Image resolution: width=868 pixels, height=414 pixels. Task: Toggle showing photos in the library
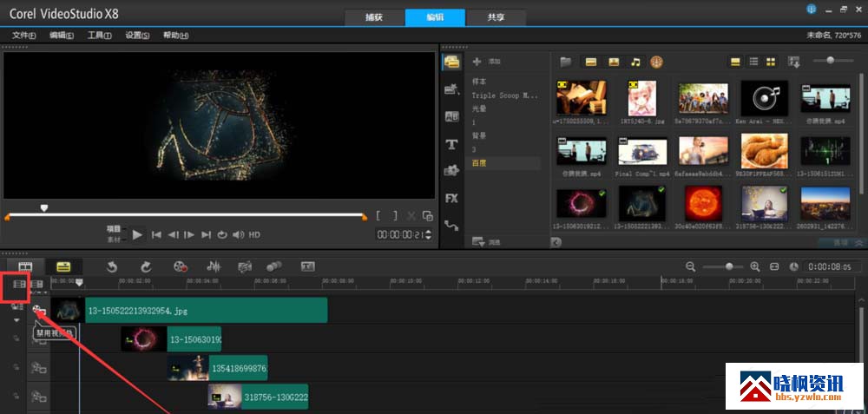point(614,62)
